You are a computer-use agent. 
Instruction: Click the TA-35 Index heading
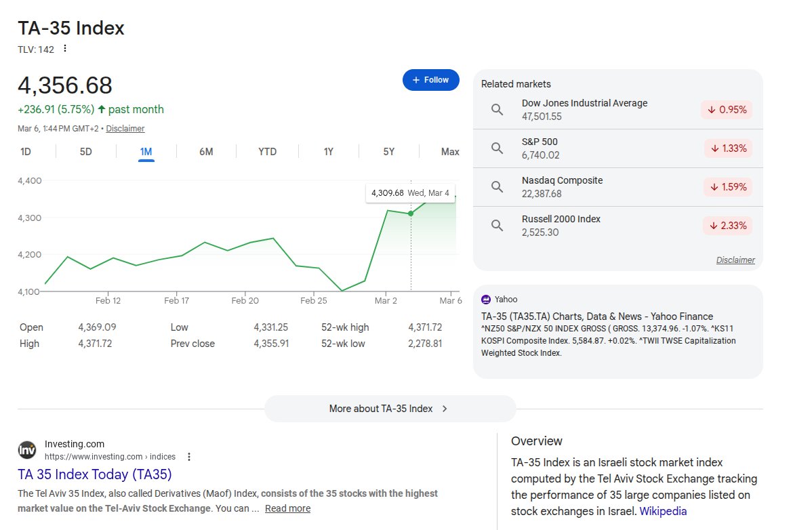point(71,28)
